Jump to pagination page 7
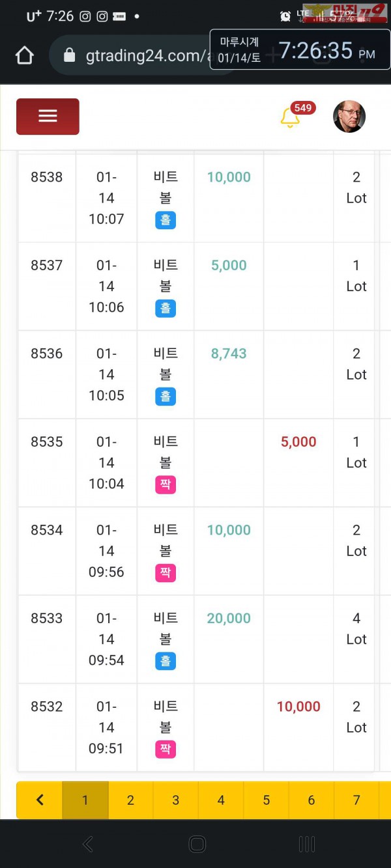 [356, 800]
